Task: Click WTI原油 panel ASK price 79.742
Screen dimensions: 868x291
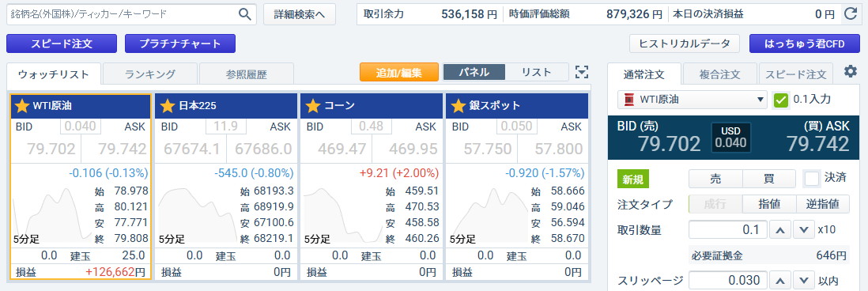Action: pos(123,149)
